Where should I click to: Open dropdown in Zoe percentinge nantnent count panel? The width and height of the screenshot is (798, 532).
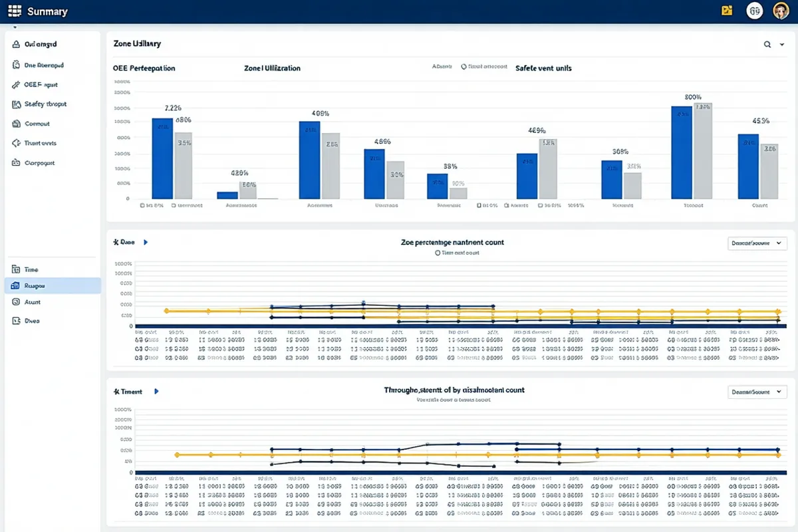tap(757, 243)
